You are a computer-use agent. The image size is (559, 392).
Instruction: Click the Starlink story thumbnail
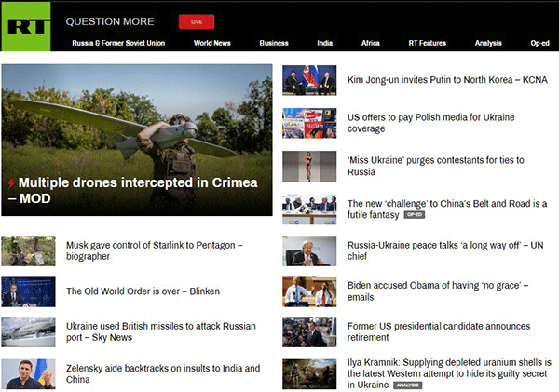tap(29, 250)
